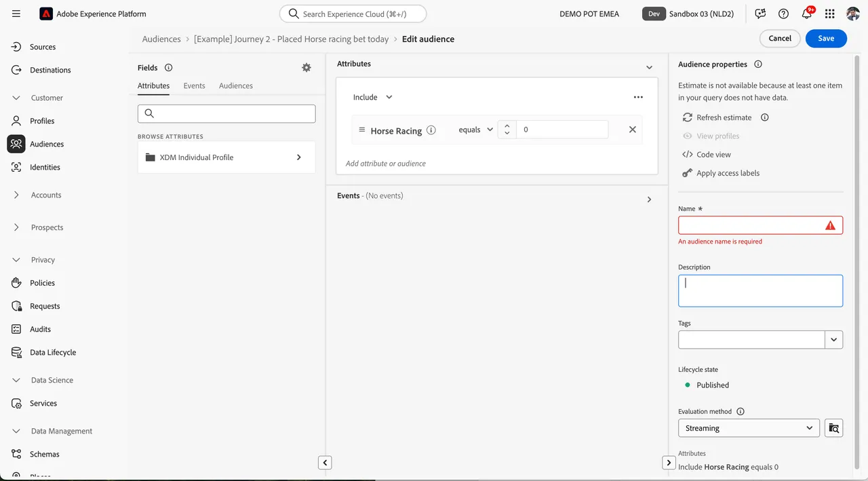Remove the Horse Racing condition with X
Image resolution: width=868 pixels, height=481 pixels.
click(632, 130)
